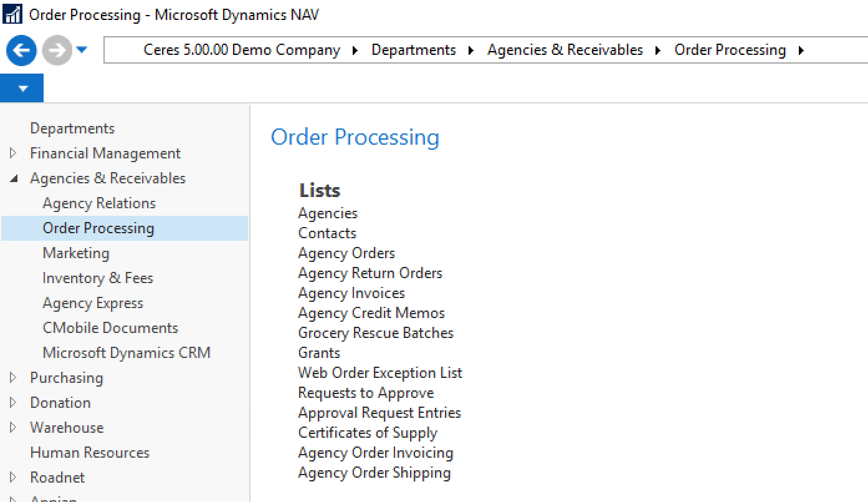Open Agency Orders
This screenshot has height=502, width=868.
[346, 253]
